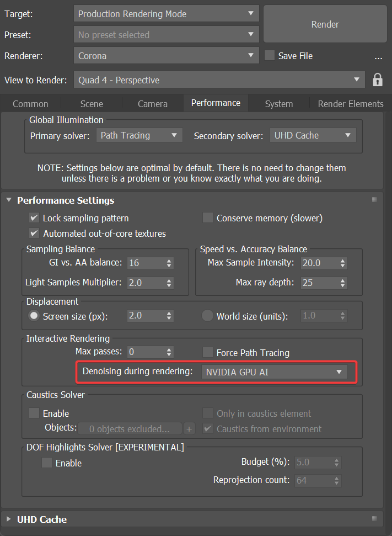The height and width of the screenshot is (536, 392).
Task: Click the three-dots options button near Save File
Action: (378, 56)
